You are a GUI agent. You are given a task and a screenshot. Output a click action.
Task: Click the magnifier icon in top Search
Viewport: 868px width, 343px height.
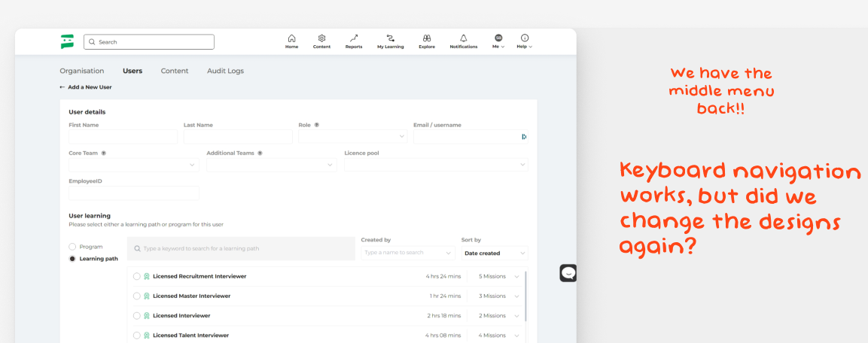coord(93,42)
